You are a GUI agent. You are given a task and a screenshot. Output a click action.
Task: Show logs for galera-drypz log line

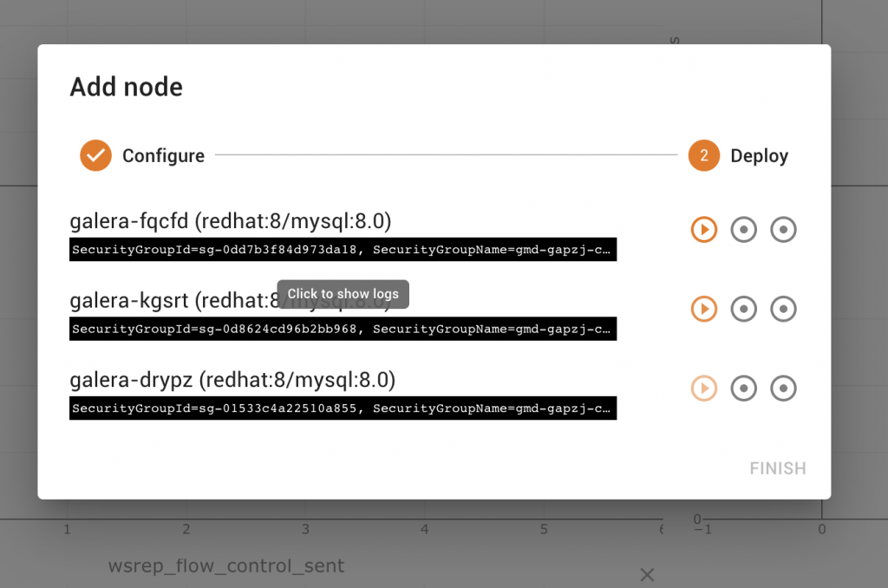(x=343, y=408)
